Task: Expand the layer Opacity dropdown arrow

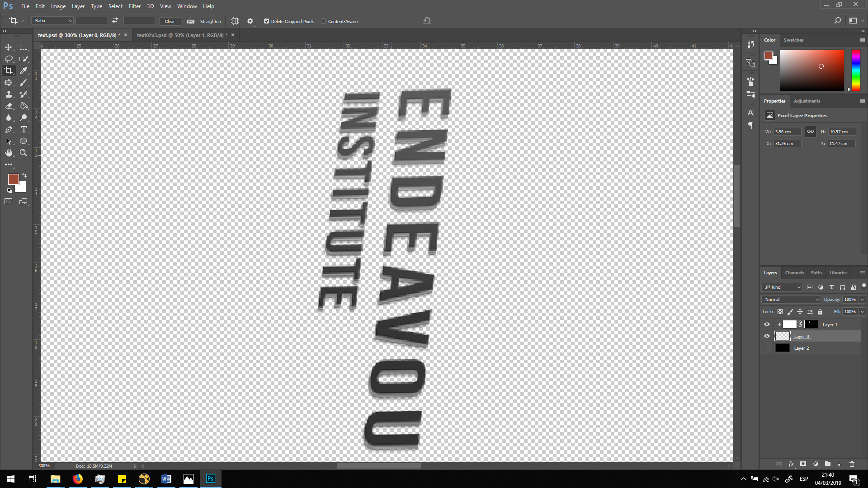Action: [x=862, y=299]
